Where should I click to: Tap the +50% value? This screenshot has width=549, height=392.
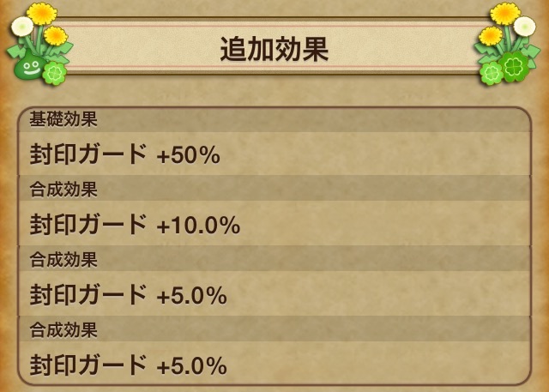click(x=189, y=156)
